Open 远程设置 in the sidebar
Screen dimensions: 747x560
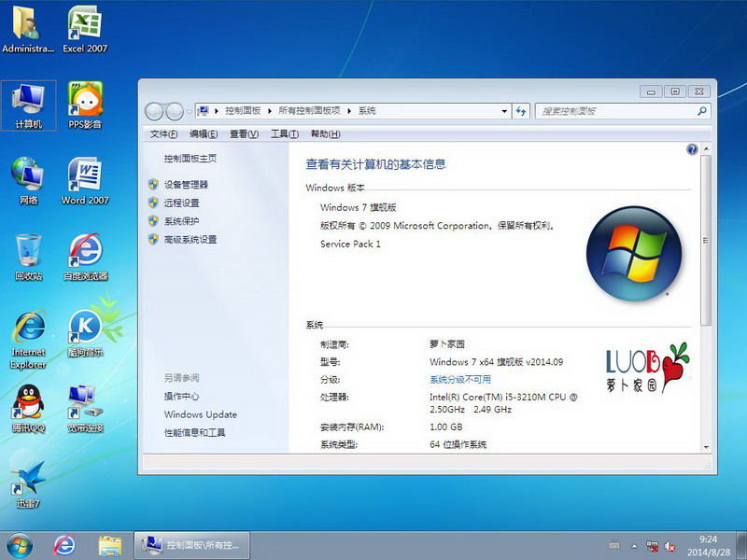click(181, 203)
